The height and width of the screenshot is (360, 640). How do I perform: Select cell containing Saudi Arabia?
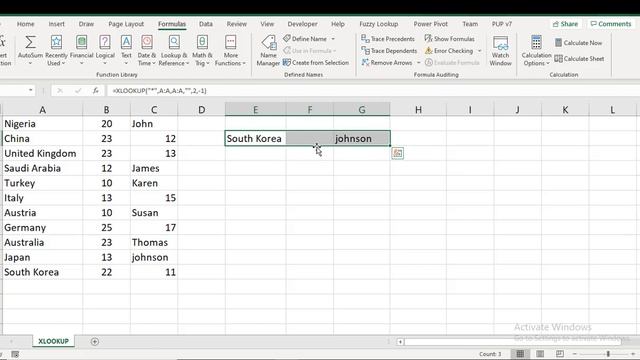click(42, 168)
